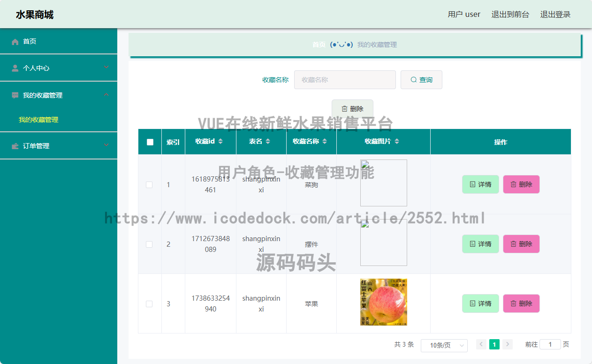Click 退出登录 in top bar
The image size is (592, 364).
tap(555, 15)
